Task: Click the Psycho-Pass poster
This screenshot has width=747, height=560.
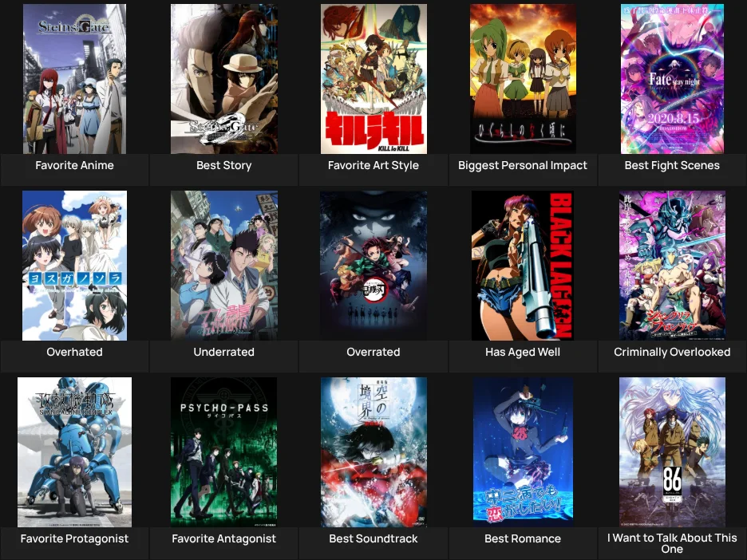Action: (x=224, y=452)
